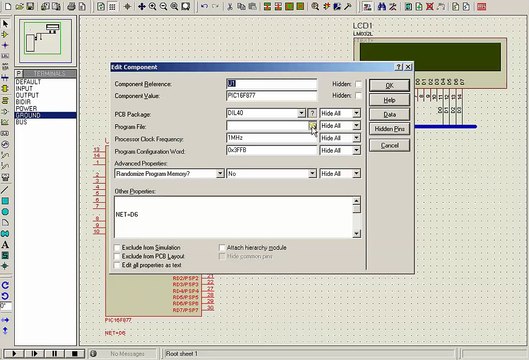Screen dimensions: 529x360
Task: Open Hide All dropdown for Configuration Word
Action: pyautogui.click(x=356, y=150)
